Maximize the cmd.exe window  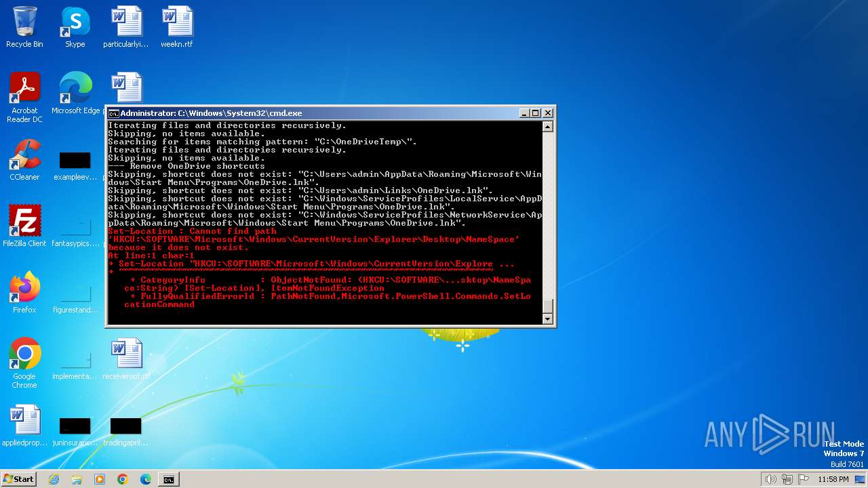click(536, 113)
